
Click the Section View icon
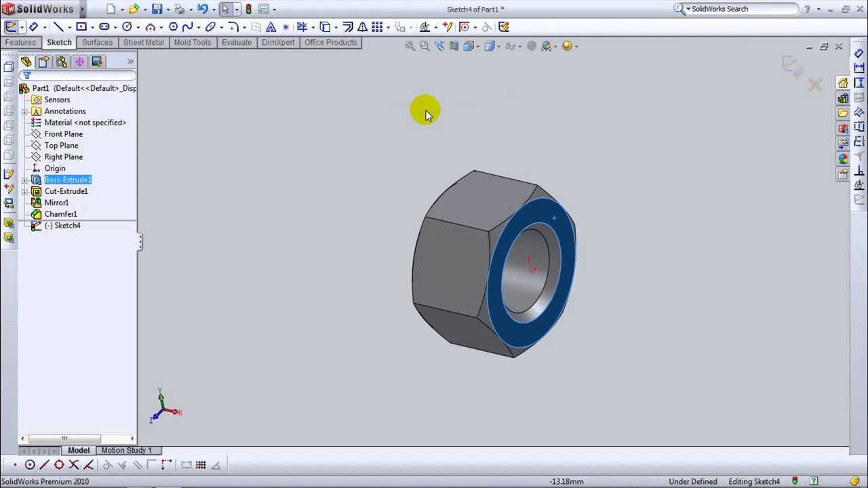pyautogui.click(x=454, y=45)
